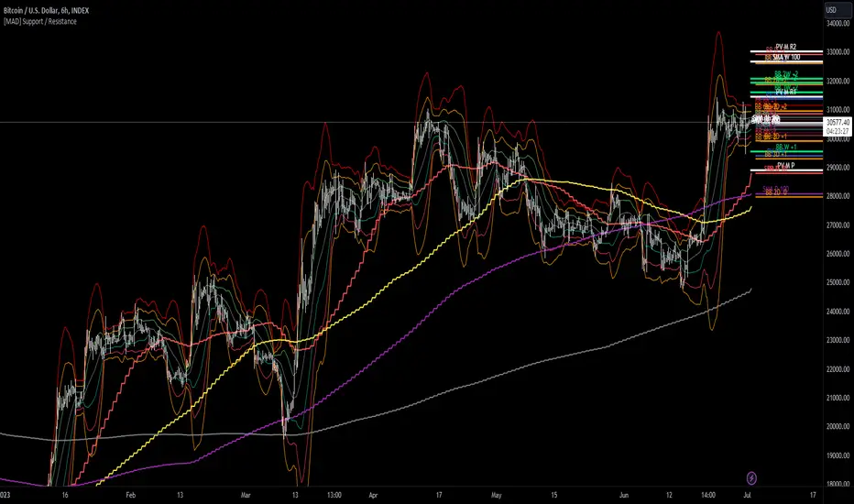Click the Apr date on time axis
The image size is (854, 504).
[373, 495]
